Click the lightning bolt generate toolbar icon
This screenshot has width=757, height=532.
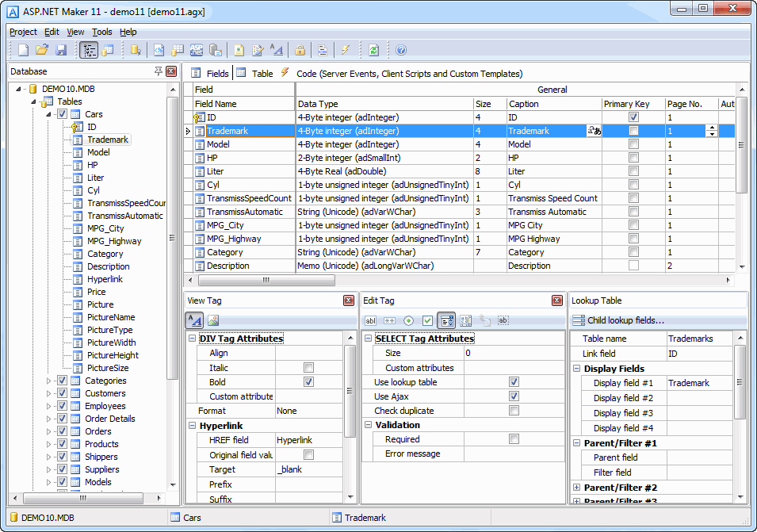pos(345,50)
